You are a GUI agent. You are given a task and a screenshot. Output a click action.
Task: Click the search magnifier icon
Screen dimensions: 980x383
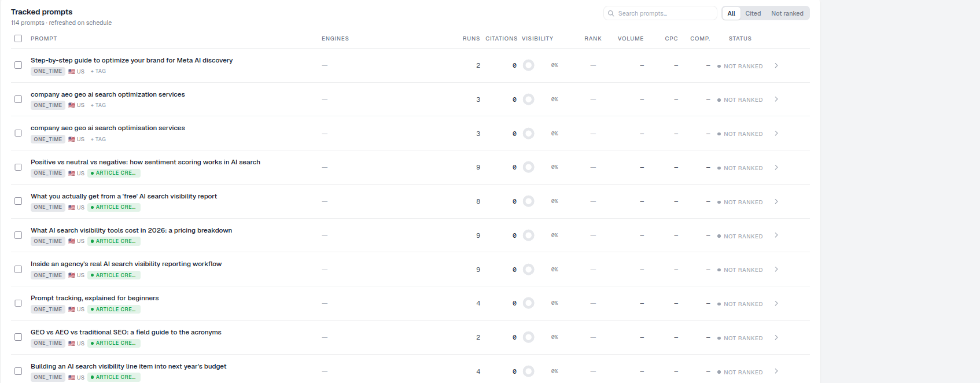click(611, 13)
